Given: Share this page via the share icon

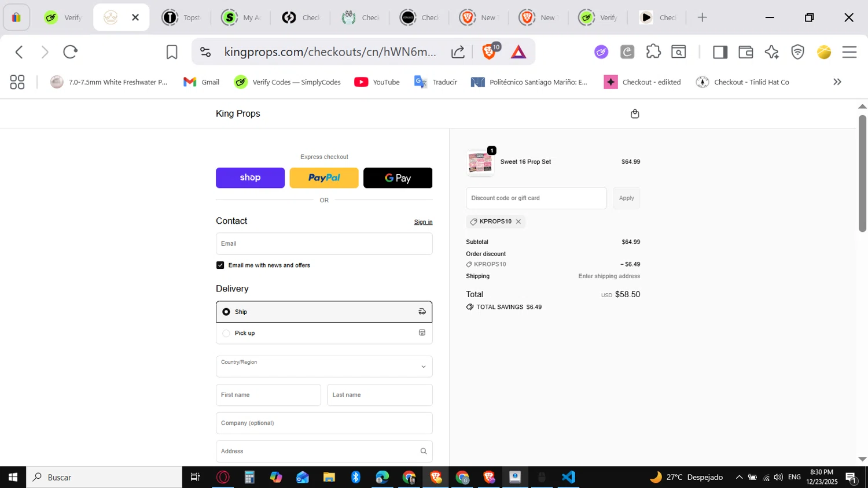Looking at the screenshot, I should point(458,52).
